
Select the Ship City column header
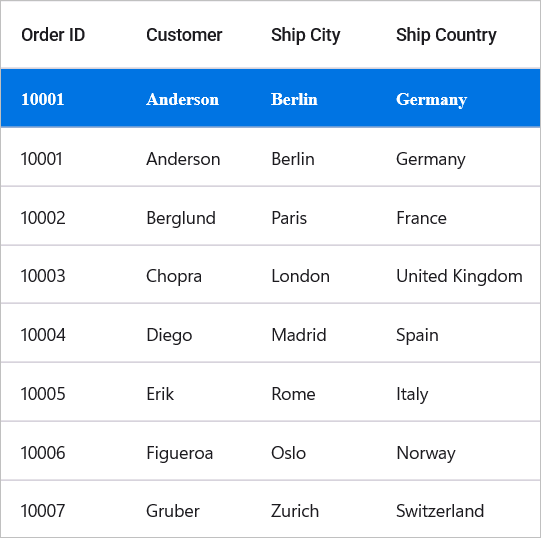tap(306, 36)
